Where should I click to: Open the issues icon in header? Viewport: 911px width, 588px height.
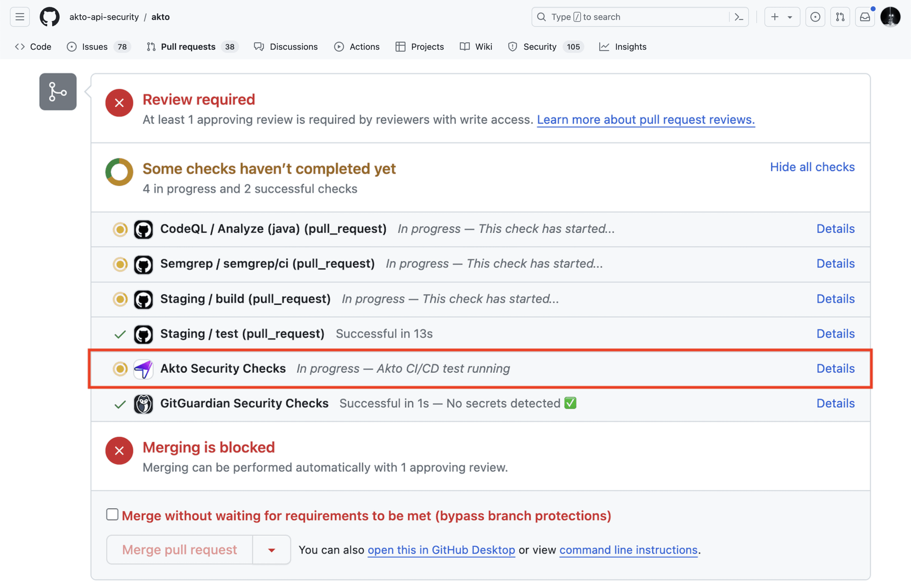point(815,17)
